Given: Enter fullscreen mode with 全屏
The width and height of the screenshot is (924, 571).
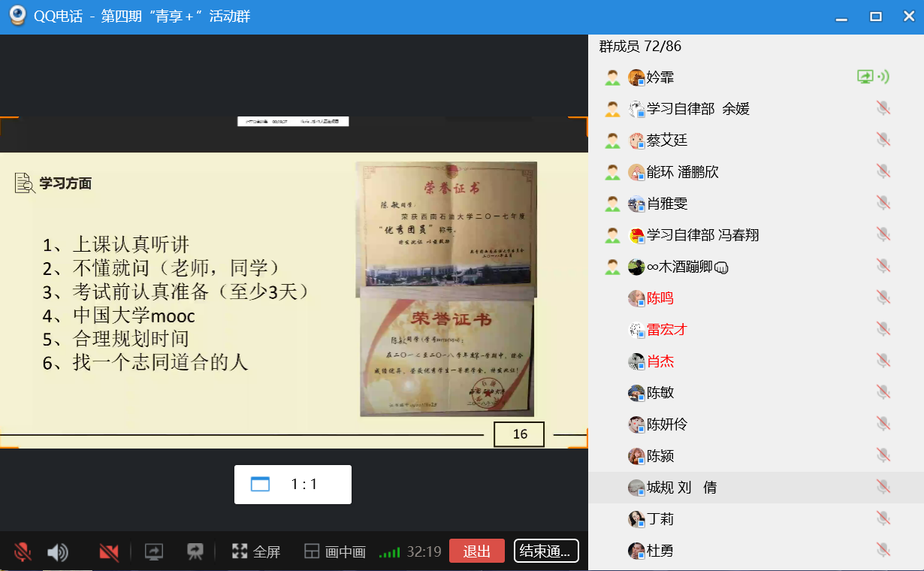Looking at the screenshot, I should [x=256, y=551].
